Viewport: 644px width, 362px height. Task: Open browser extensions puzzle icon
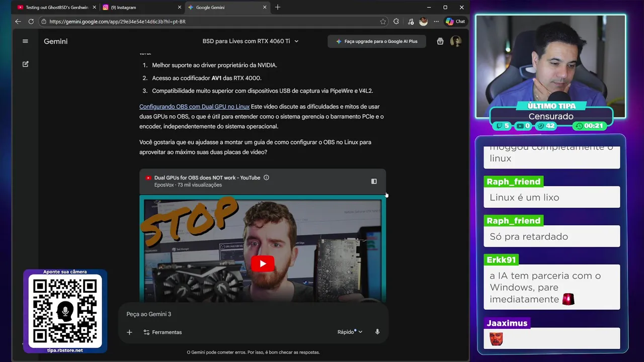tap(396, 22)
